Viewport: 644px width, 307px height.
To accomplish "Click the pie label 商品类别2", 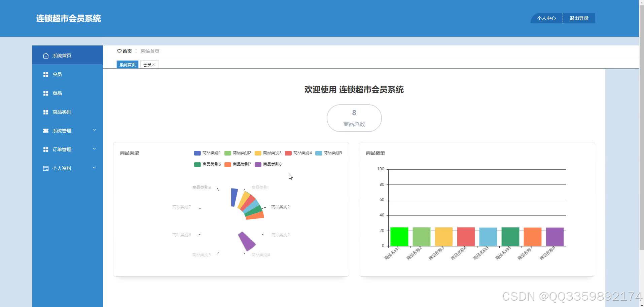I will coord(280,207).
